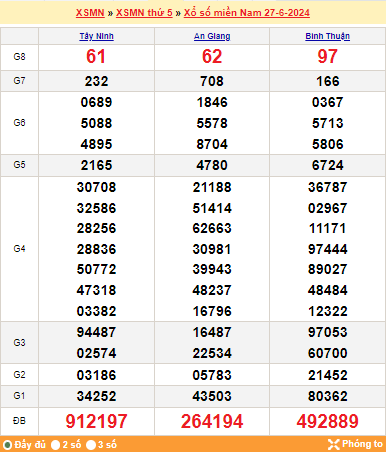Click G4 number 11171
This screenshot has height=452, width=386.
(x=328, y=228)
